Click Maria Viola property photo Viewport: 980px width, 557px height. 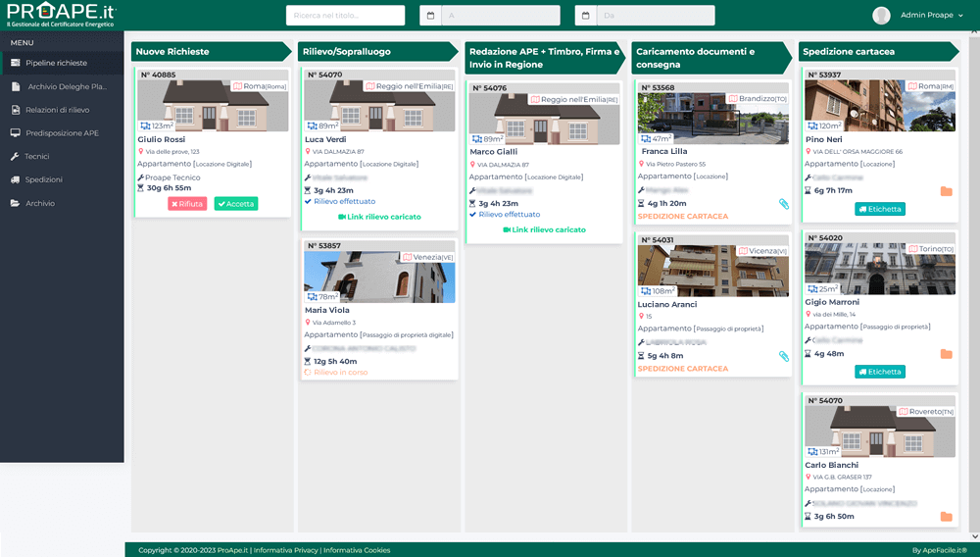pyautogui.click(x=379, y=277)
